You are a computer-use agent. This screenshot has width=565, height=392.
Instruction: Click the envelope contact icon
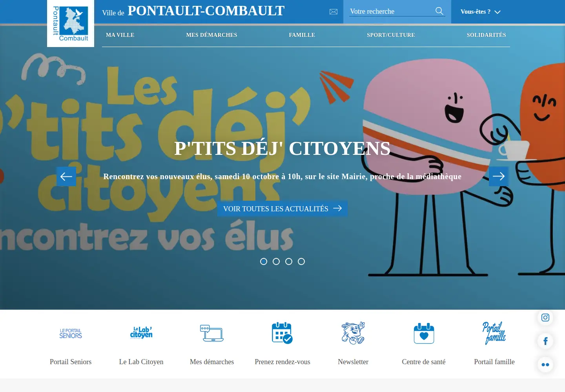(x=334, y=12)
